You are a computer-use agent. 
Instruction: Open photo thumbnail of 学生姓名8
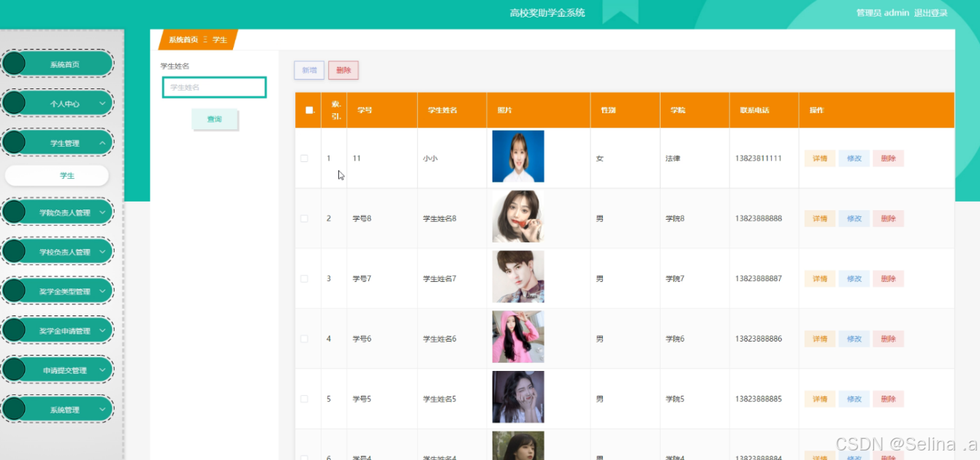click(x=518, y=216)
